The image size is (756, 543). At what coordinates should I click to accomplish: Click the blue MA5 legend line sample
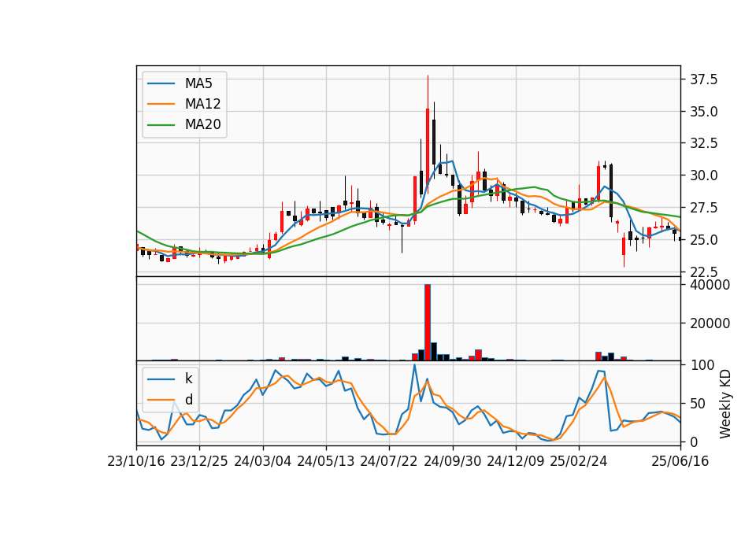click(x=161, y=83)
